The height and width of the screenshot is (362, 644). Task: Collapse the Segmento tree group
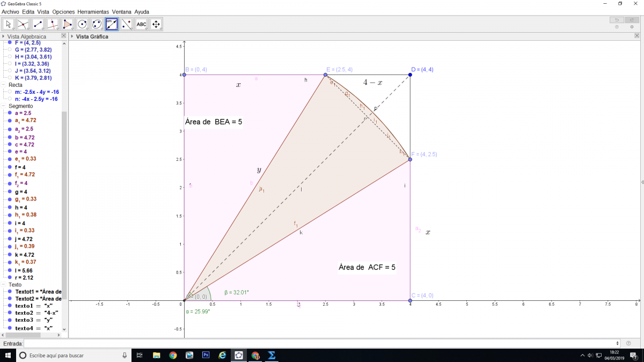pos(4,106)
